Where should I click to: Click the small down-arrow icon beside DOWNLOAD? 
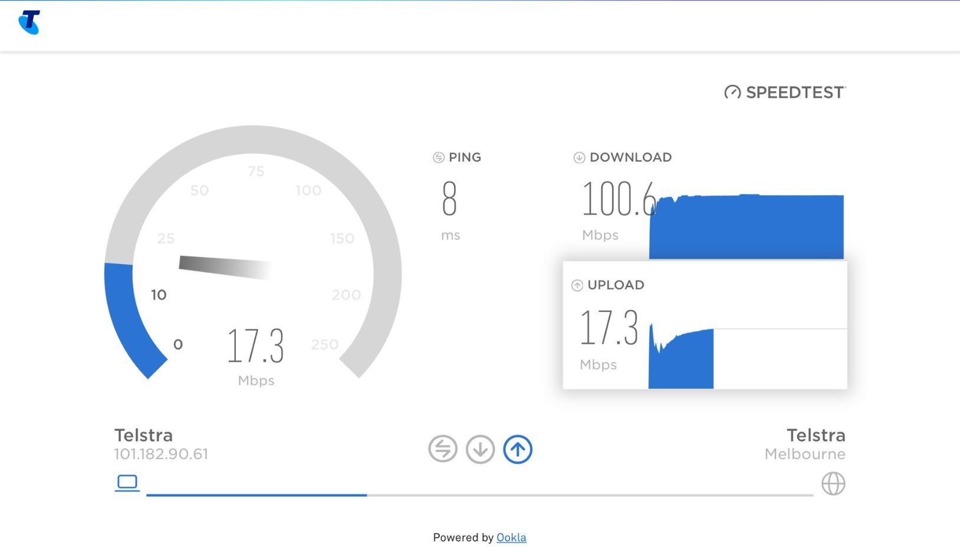579,157
